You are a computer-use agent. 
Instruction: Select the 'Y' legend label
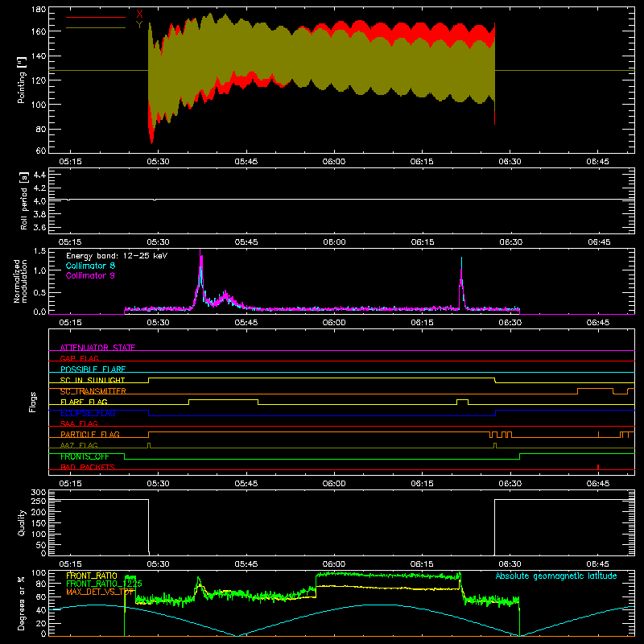coord(139,24)
